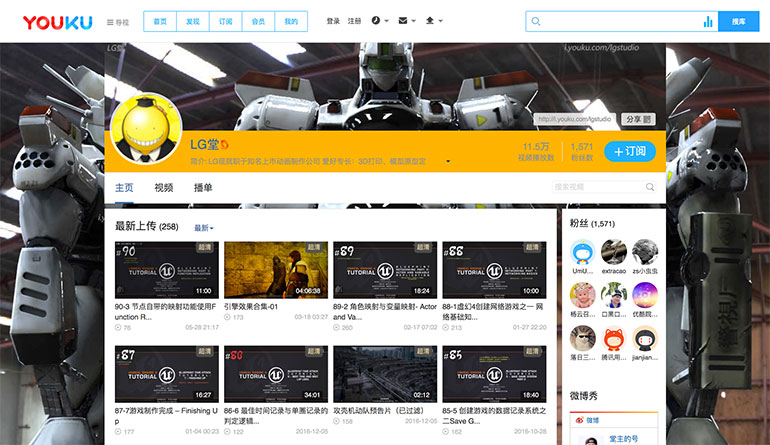The width and height of the screenshot is (770, 445).
Task: Switch to the 主页 channel tab
Action: pos(124,188)
